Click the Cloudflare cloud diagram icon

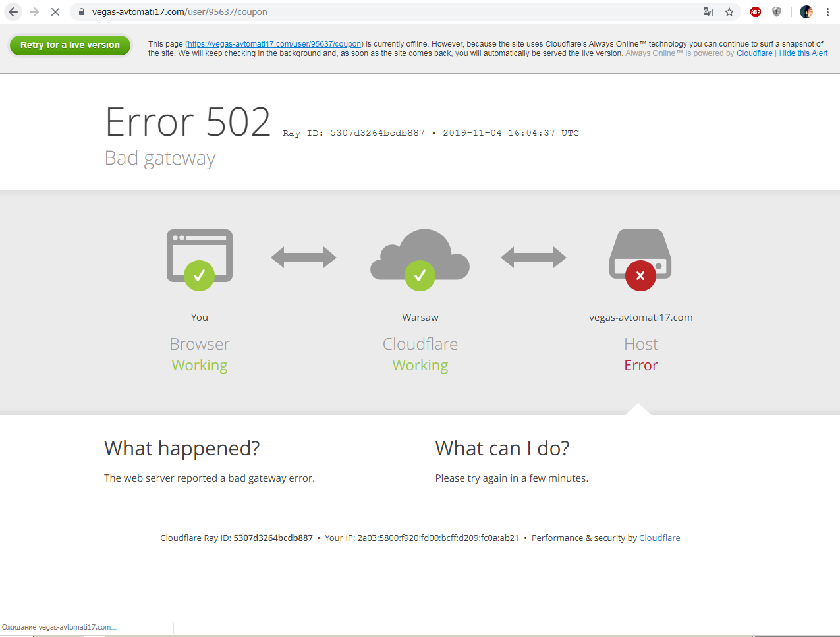[420, 260]
